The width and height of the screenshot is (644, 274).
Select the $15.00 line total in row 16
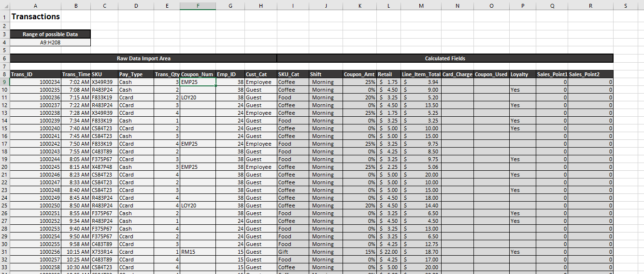(421, 136)
